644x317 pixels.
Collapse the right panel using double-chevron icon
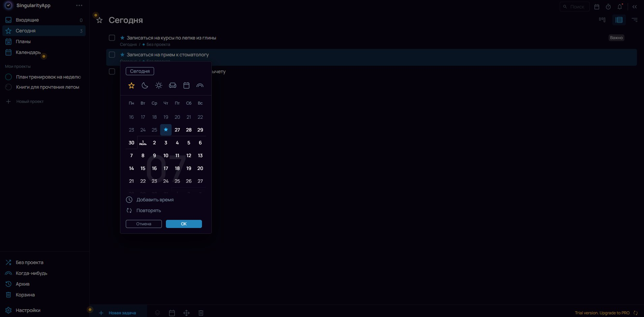[x=635, y=6]
